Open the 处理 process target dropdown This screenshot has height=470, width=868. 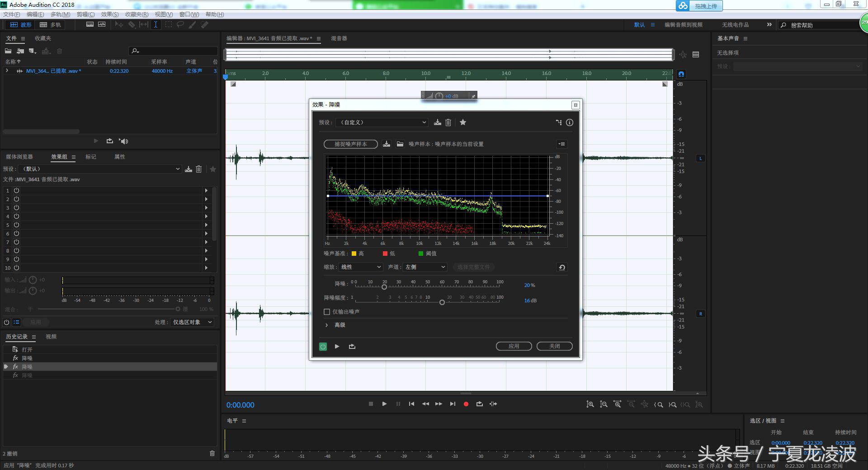(x=192, y=322)
